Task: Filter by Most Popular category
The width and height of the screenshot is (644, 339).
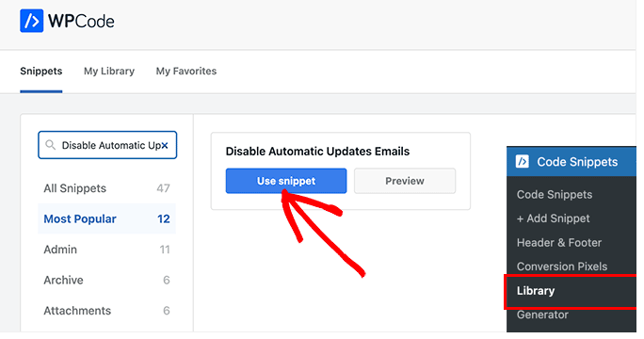Action: pos(106,218)
